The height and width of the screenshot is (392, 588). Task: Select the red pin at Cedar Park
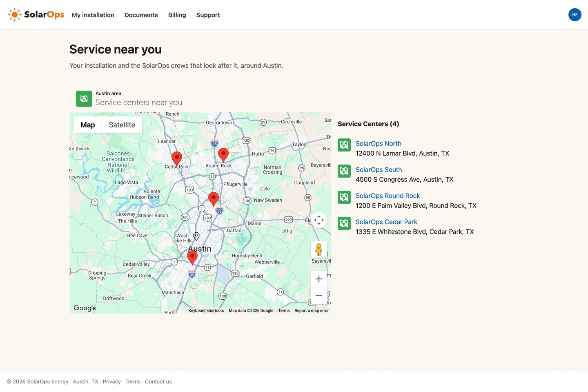(176, 158)
